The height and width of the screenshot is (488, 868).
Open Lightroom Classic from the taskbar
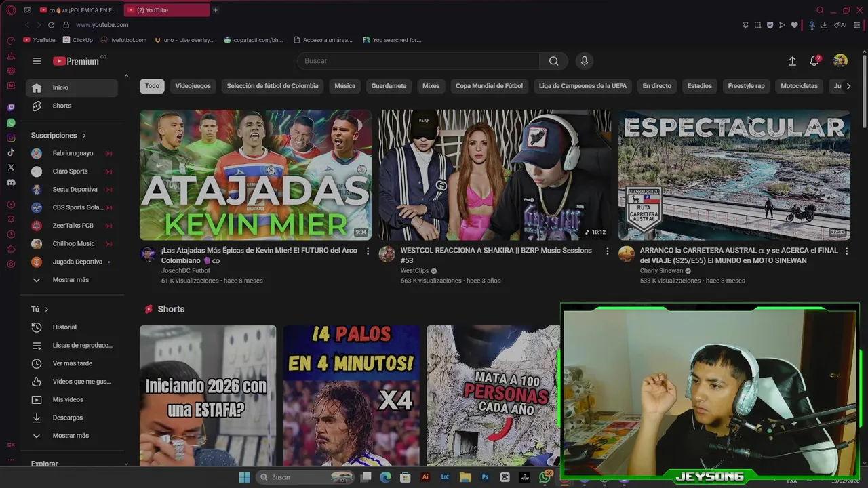445,477
